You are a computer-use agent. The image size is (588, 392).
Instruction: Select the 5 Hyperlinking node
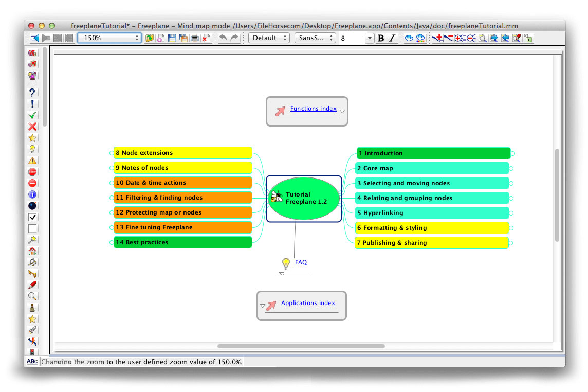pyautogui.click(x=432, y=213)
